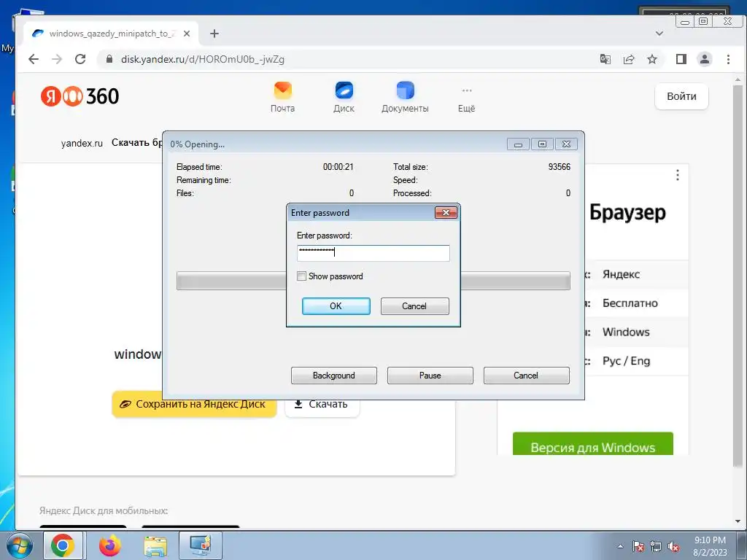Confirm the password with OK
The height and width of the screenshot is (560, 747).
tap(336, 306)
